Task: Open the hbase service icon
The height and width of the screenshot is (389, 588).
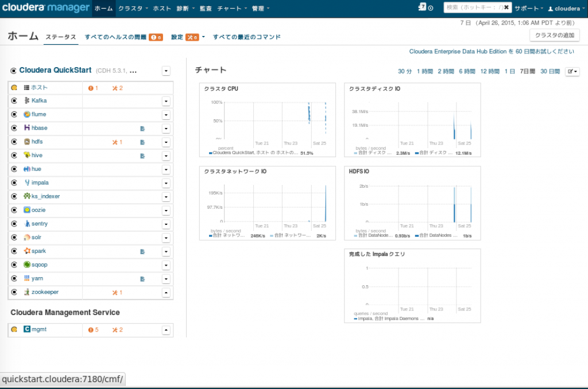Action: 26,128
